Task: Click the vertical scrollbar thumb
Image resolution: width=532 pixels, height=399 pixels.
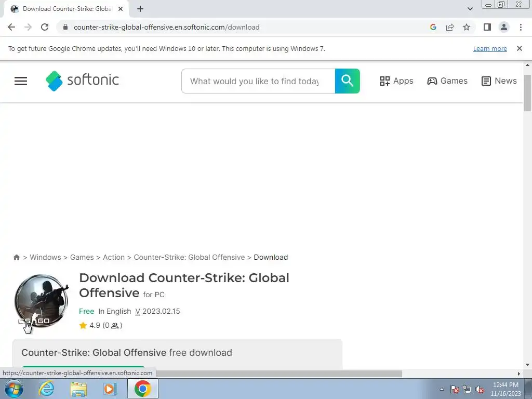Action: pos(527,92)
